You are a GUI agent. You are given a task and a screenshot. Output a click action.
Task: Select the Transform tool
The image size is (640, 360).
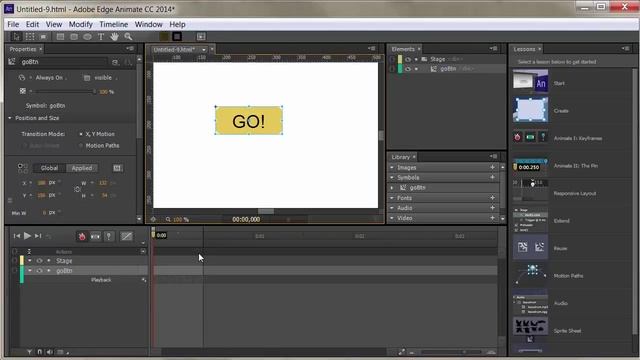click(x=30, y=37)
